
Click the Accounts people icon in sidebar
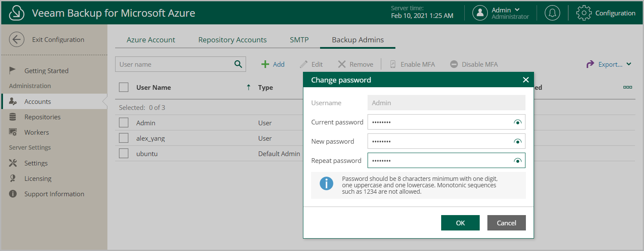point(13,101)
